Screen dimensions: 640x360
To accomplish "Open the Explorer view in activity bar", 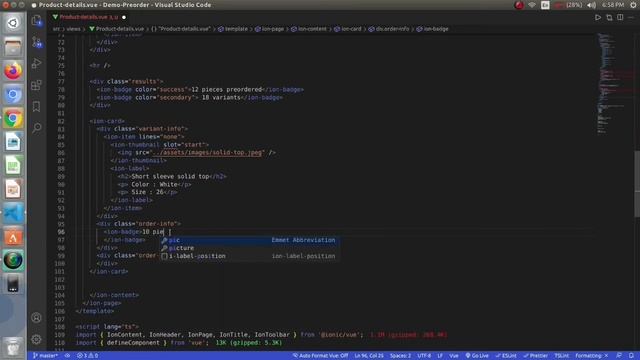I will (37, 20).
